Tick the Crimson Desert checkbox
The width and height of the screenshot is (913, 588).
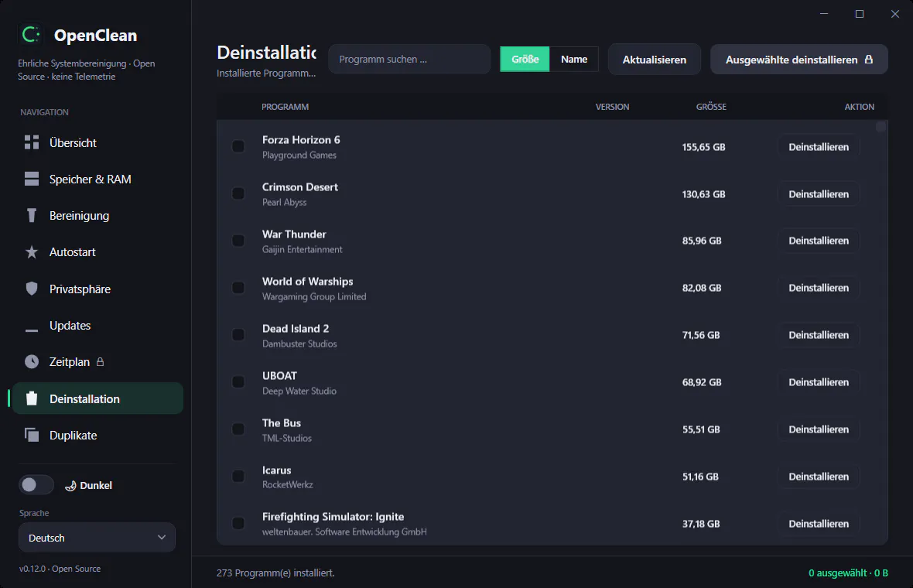[238, 193]
